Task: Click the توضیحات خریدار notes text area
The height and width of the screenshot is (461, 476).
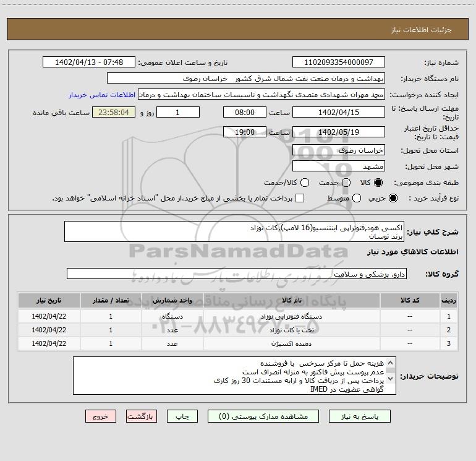Action: 234,376
